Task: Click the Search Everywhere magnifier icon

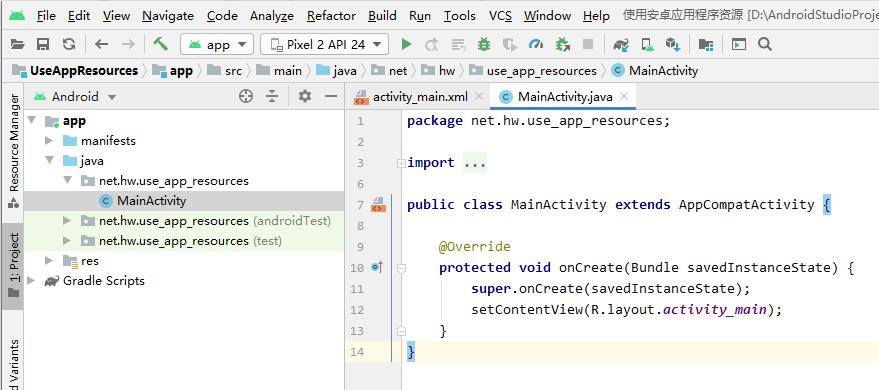Action: (765, 44)
